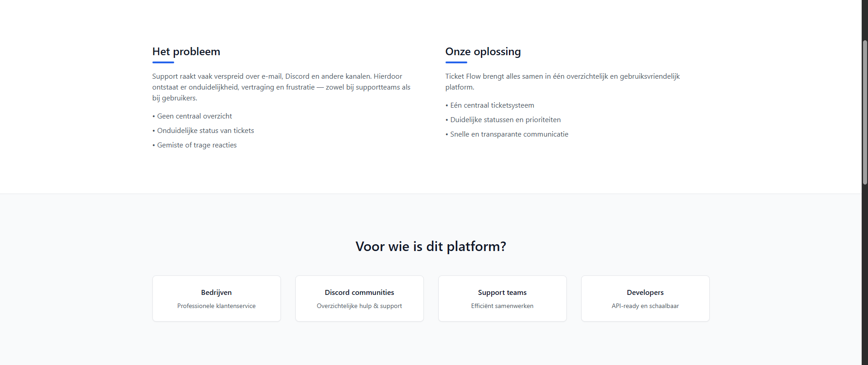Click blue underline beneath 'Het probleem'
Screen dimensions: 868x365
point(163,62)
